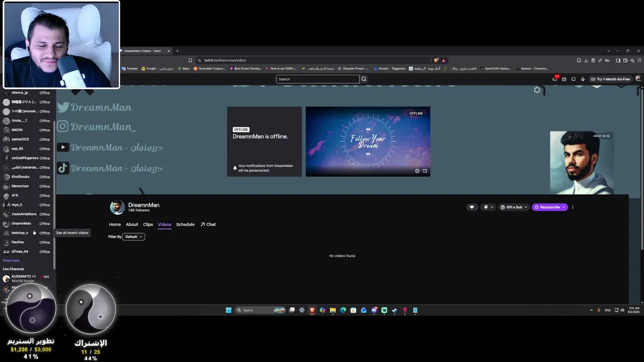The image size is (644, 362).
Task: Select live channel KUSSANITO in sidebar
Action: click(x=27, y=279)
